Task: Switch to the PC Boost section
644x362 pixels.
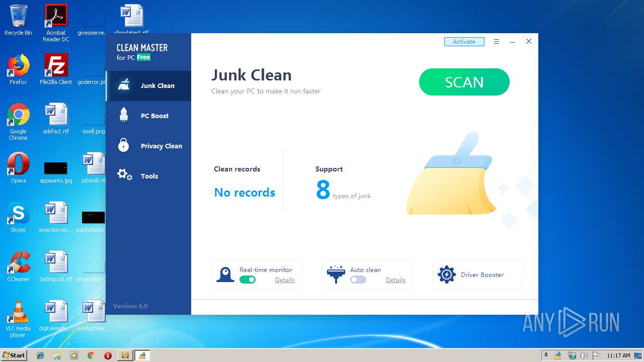Action: (x=148, y=116)
